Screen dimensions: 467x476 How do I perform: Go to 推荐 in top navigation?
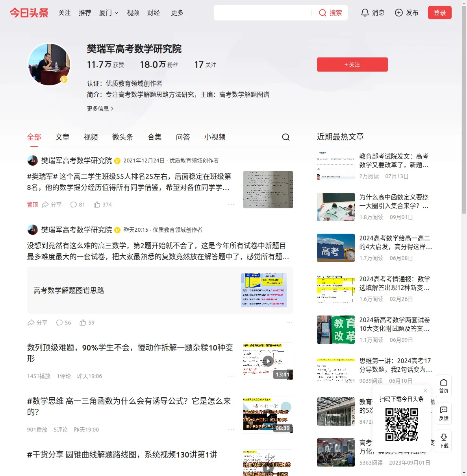pos(85,13)
